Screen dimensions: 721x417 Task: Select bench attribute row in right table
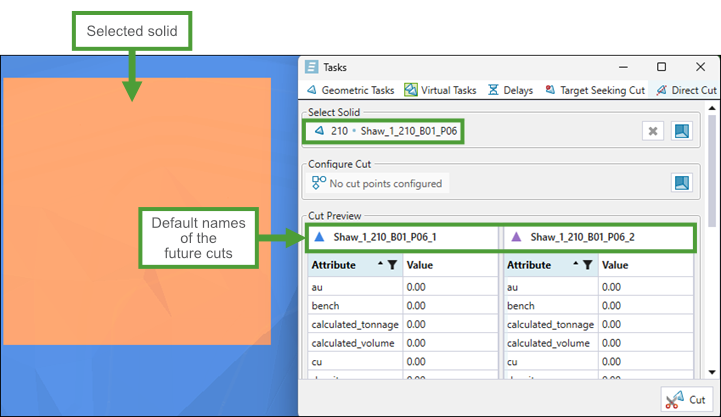point(599,305)
